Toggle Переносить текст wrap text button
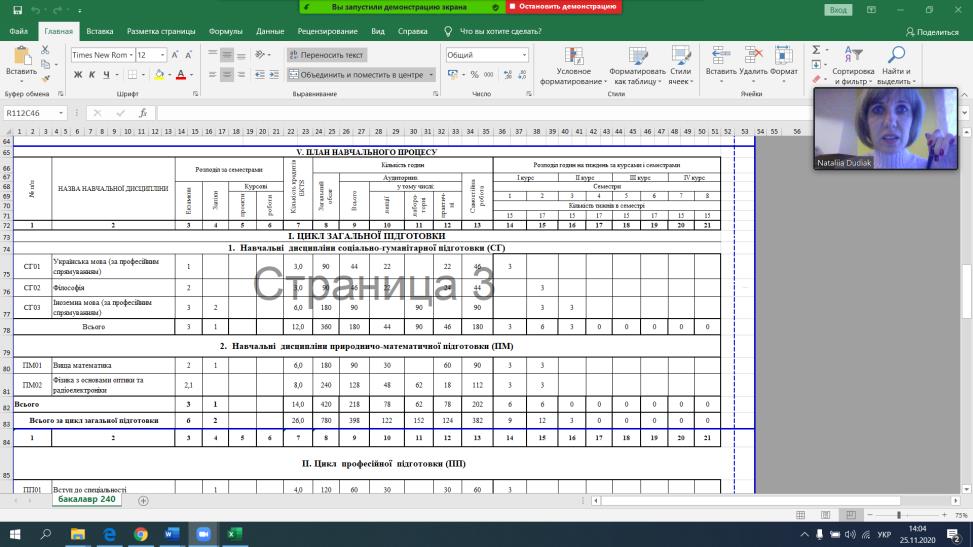Image resolution: width=973 pixels, height=547 pixels. 326,55
